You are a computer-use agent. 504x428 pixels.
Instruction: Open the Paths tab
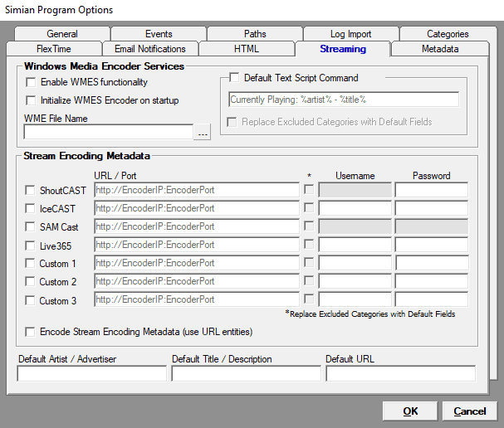click(x=255, y=34)
